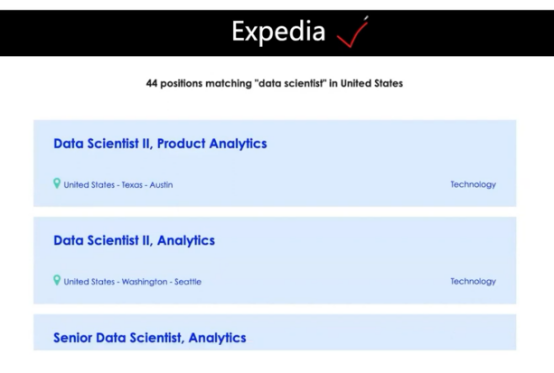Click the 44 positions matching results heading
The width and height of the screenshot is (554, 373).
[x=274, y=83]
